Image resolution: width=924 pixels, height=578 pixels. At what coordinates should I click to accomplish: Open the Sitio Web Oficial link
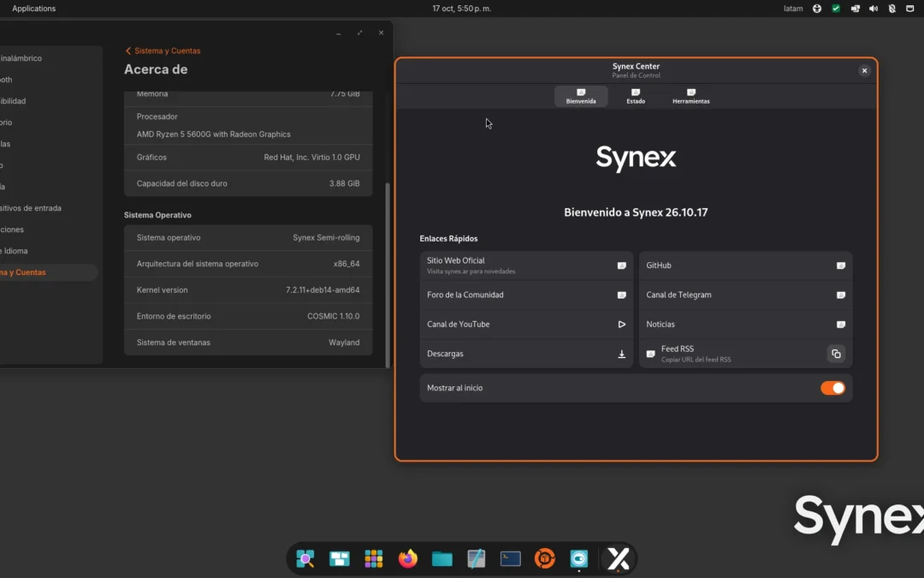526,265
